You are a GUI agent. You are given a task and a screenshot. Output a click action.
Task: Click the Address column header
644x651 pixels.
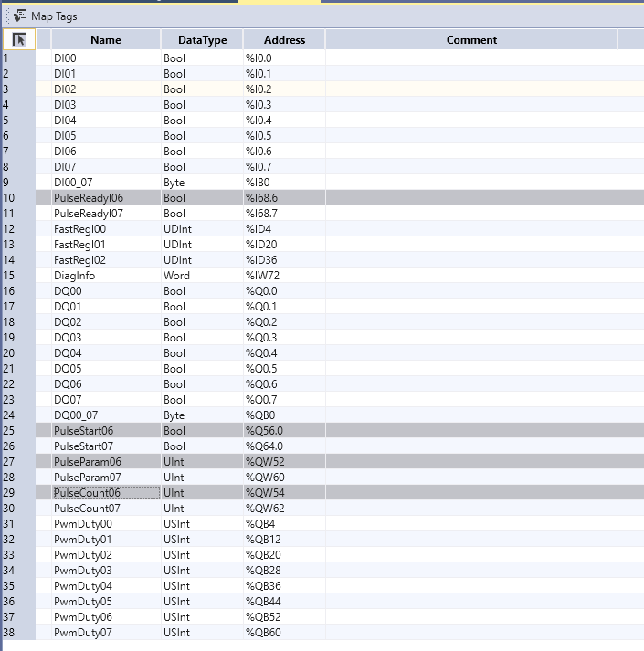[x=284, y=39]
